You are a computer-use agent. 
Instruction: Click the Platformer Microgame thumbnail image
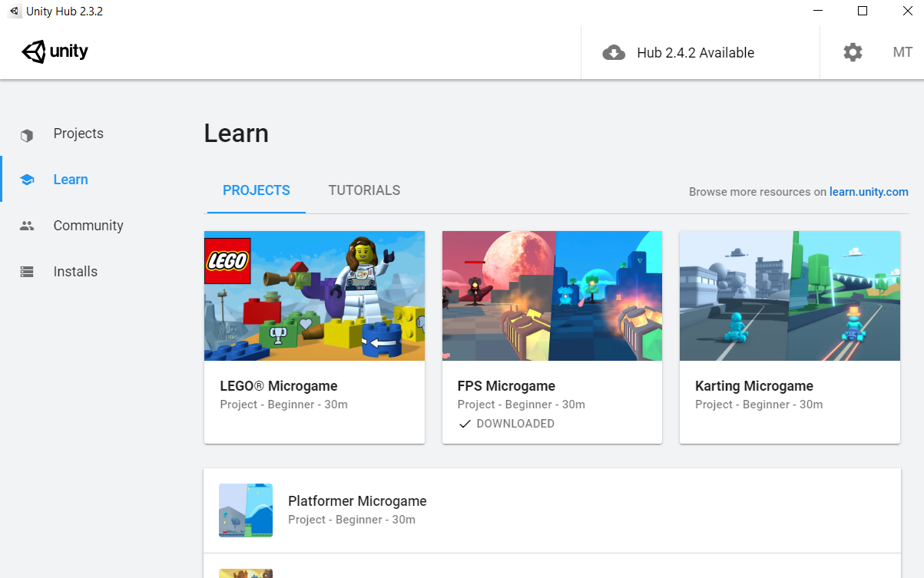click(x=246, y=510)
